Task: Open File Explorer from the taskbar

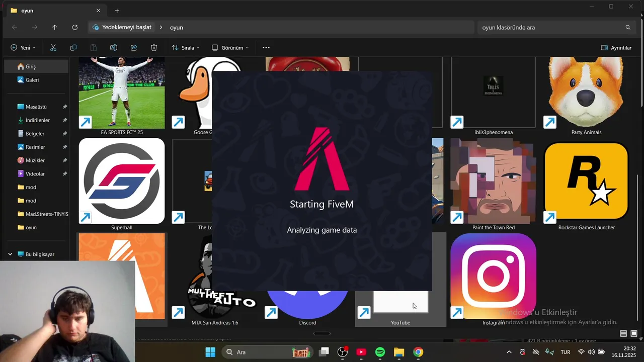Action: pos(399,352)
